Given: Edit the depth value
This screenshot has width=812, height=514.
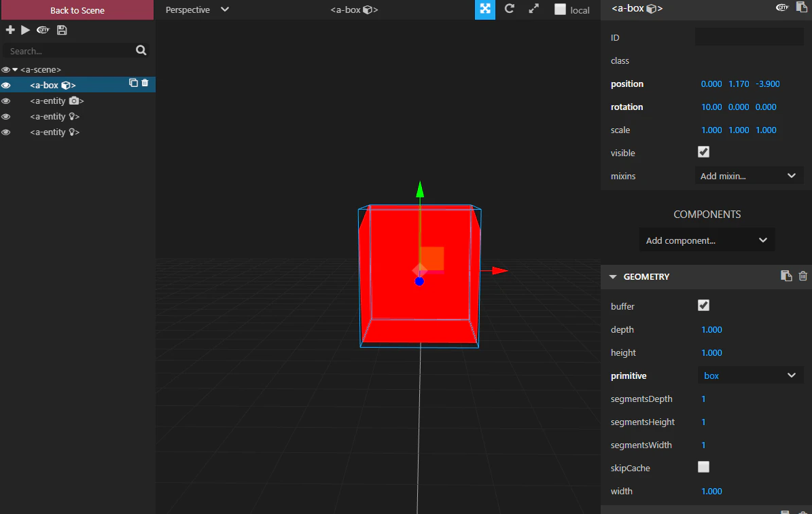Looking at the screenshot, I should [x=711, y=330].
